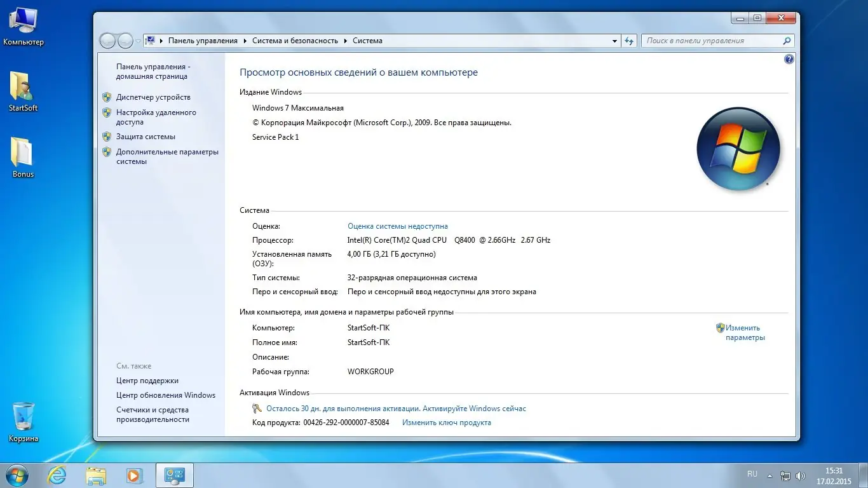Open the Центр поддержки link
The height and width of the screenshot is (488, 868).
tap(147, 381)
